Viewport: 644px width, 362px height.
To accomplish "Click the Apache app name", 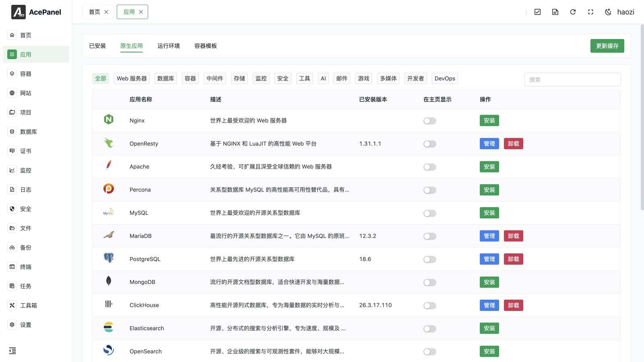I will pos(139,167).
